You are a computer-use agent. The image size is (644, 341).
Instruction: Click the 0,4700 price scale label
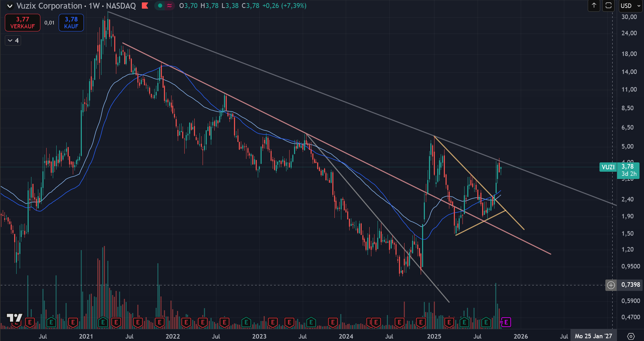click(x=631, y=317)
